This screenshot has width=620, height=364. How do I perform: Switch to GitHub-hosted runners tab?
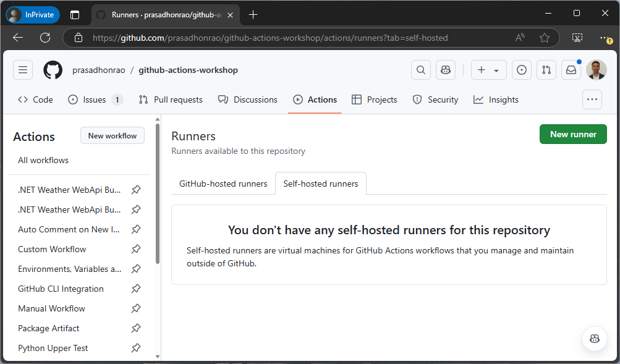click(x=223, y=184)
